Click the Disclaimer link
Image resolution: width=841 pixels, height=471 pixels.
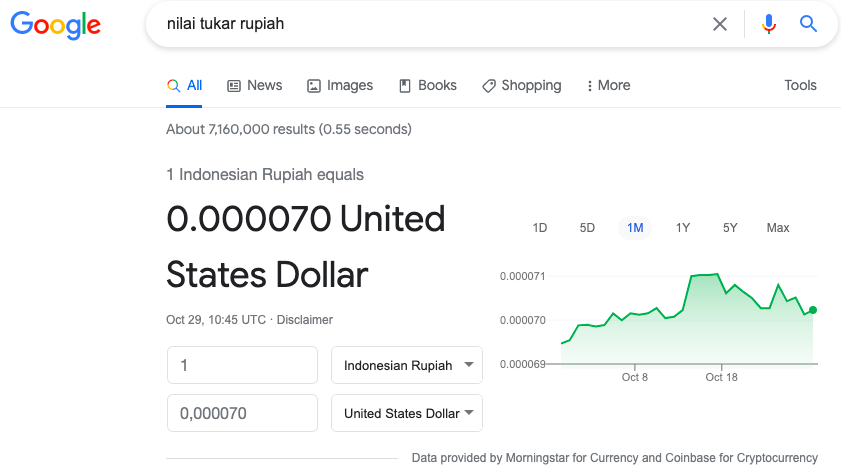305,320
